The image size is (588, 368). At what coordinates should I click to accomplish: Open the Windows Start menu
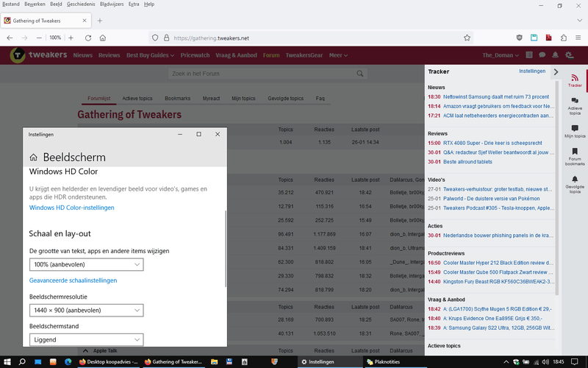click(x=7, y=362)
